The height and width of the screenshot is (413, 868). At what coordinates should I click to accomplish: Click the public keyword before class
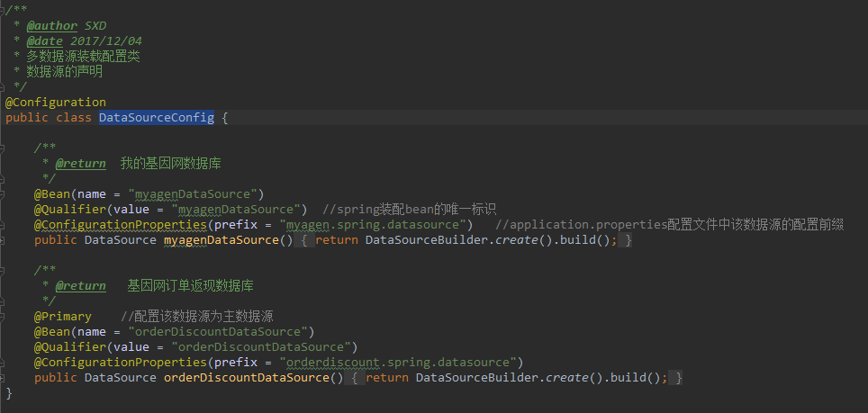27,118
